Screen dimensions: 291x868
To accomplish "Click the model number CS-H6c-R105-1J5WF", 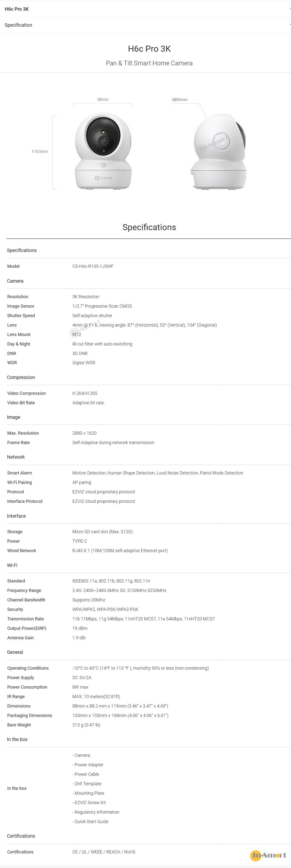I will 93,266.
